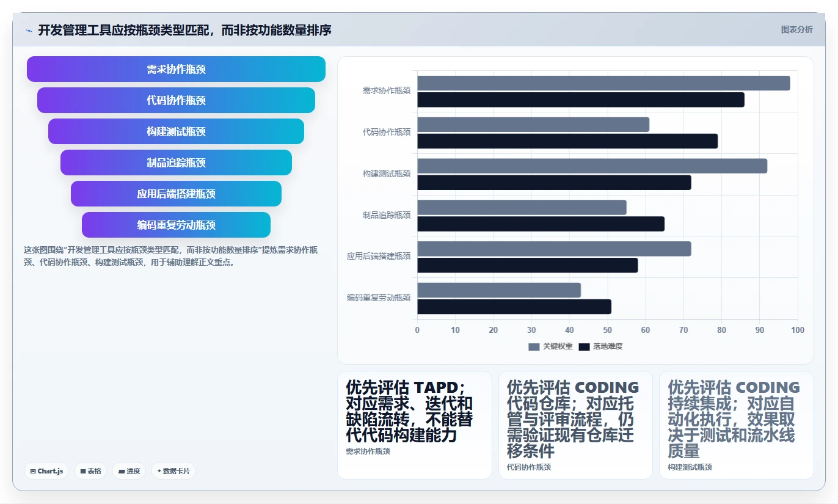The image size is (838, 504).
Task: Open the 优先评估 CODING 持续集成 data card
Action: [737, 425]
